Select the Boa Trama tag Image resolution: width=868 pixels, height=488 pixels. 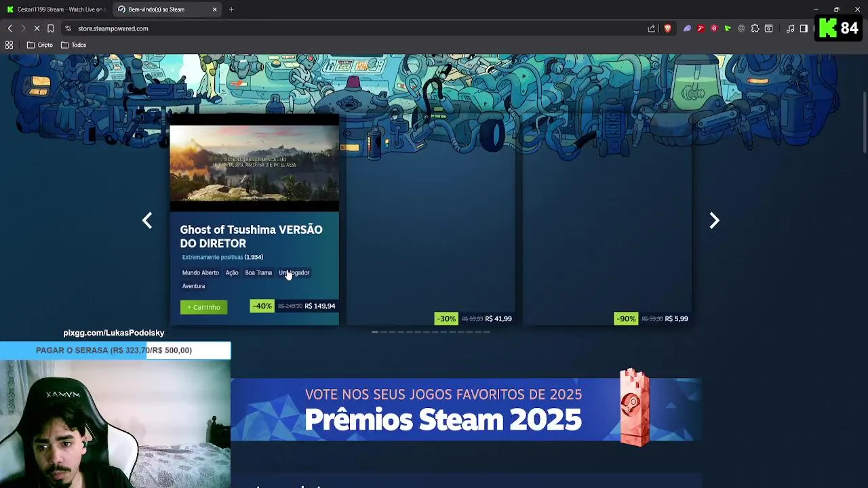click(x=258, y=272)
